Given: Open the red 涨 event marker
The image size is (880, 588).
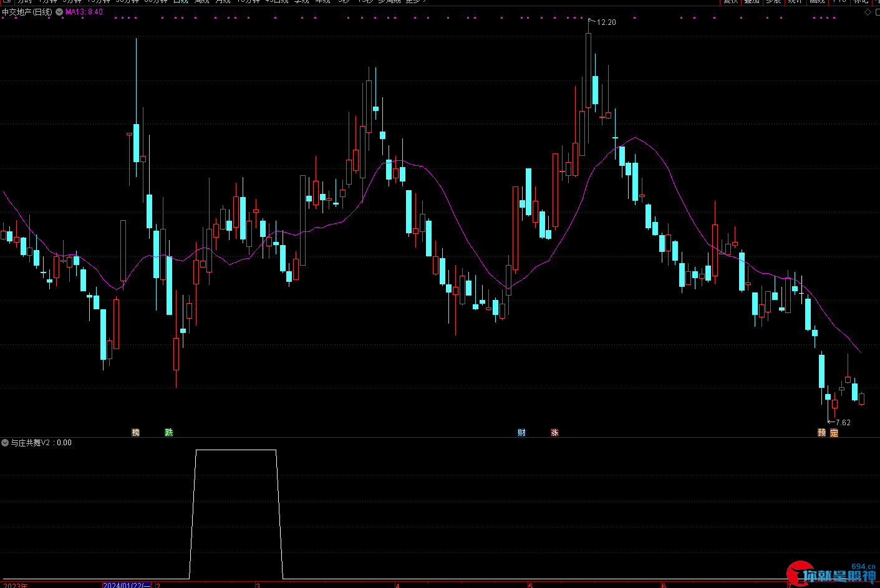Looking at the screenshot, I should [x=554, y=432].
